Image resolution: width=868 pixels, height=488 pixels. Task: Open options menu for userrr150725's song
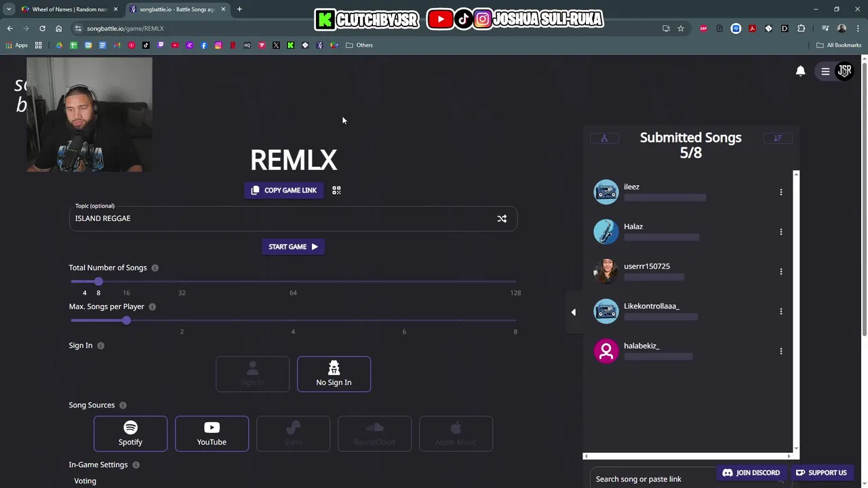coord(781,272)
